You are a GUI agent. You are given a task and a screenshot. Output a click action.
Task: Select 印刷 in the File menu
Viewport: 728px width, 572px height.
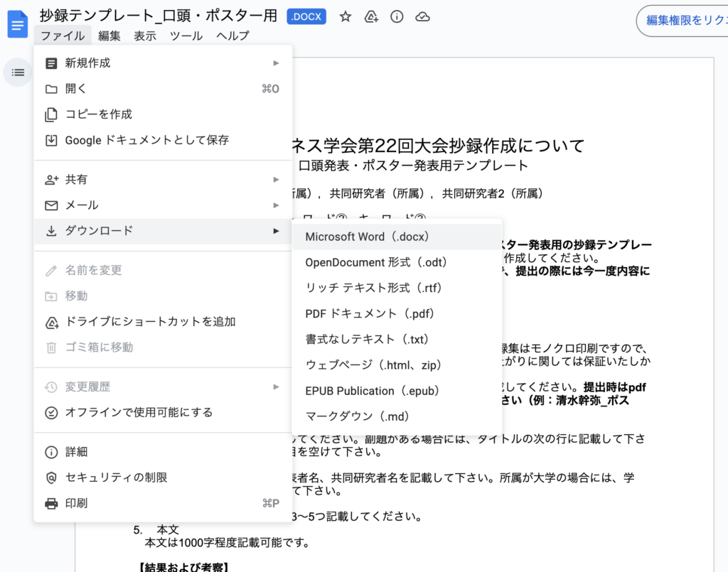tap(163, 503)
